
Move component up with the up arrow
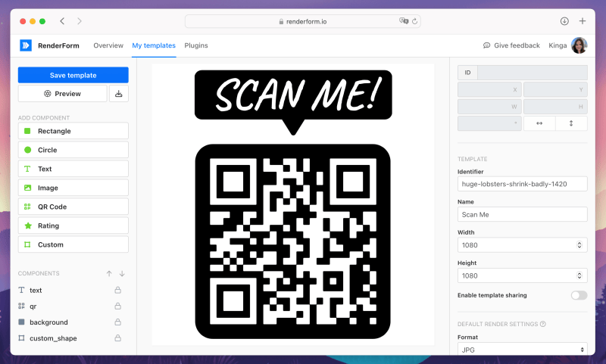click(109, 274)
